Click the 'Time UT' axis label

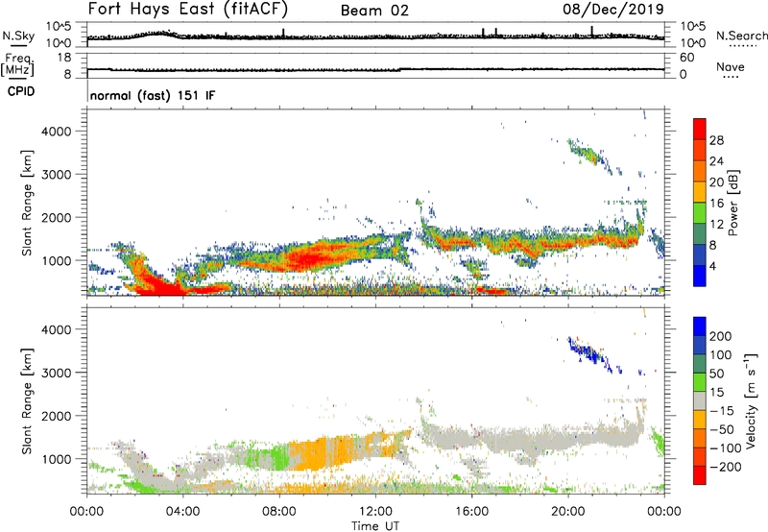coord(375,525)
